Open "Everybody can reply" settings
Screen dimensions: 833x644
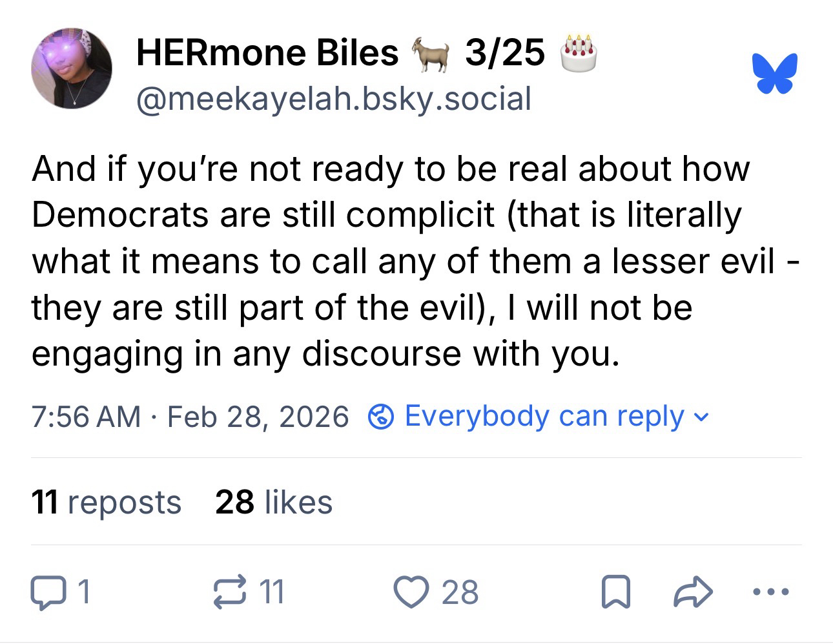[x=544, y=416]
